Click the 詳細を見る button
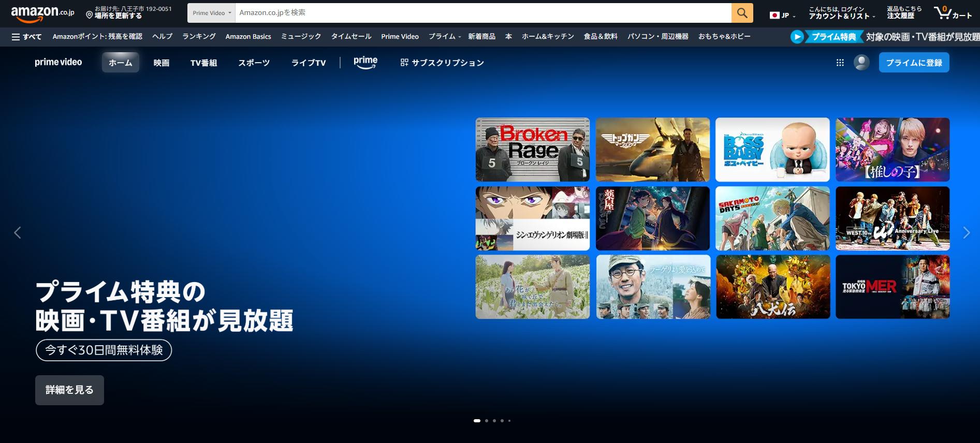The image size is (980, 443). [69, 390]
